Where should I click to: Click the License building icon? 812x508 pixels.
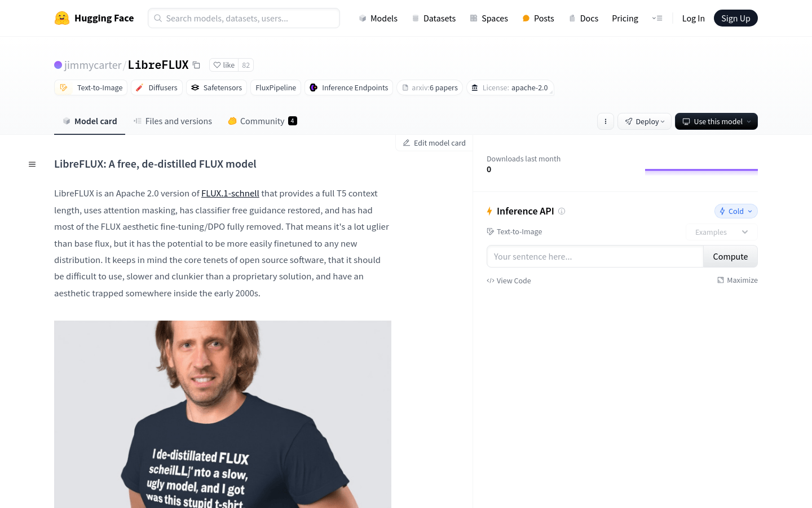pos(475,87)
